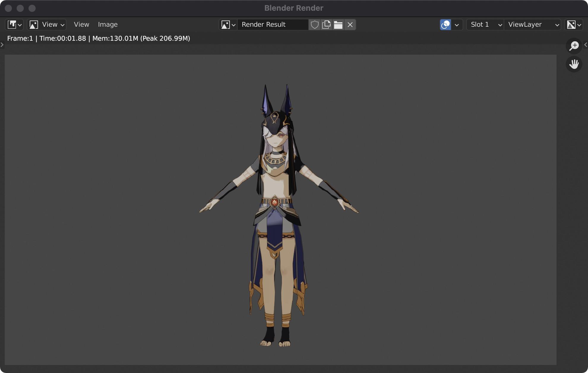Open the View menu
The width and height of the screenshot is (588, 373).
point(81,25)
